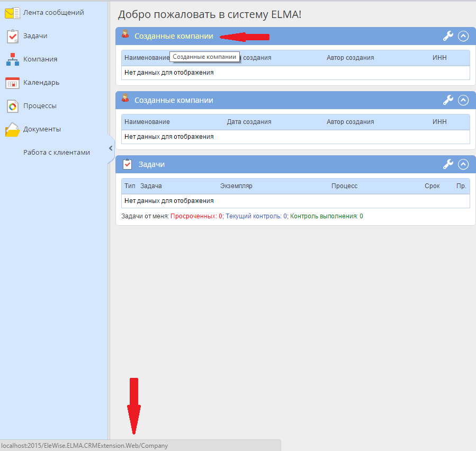The width and height of the screenshot is (476, 451).
Task: Click the Документы folder icon
Action: tap(12, 129)
